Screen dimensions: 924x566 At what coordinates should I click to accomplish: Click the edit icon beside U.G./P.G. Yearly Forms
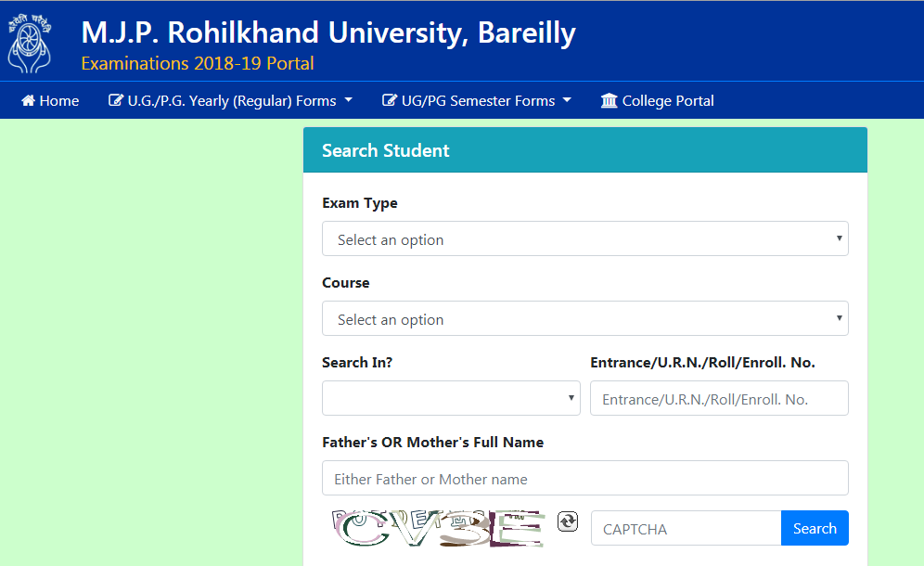tap(116, 101)
